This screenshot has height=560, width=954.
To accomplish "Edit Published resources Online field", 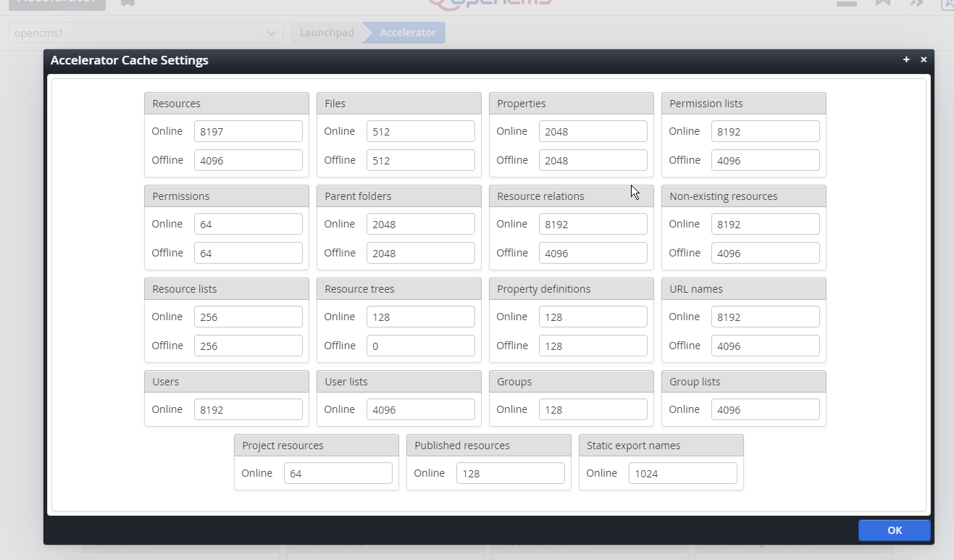I will [511, 473].
